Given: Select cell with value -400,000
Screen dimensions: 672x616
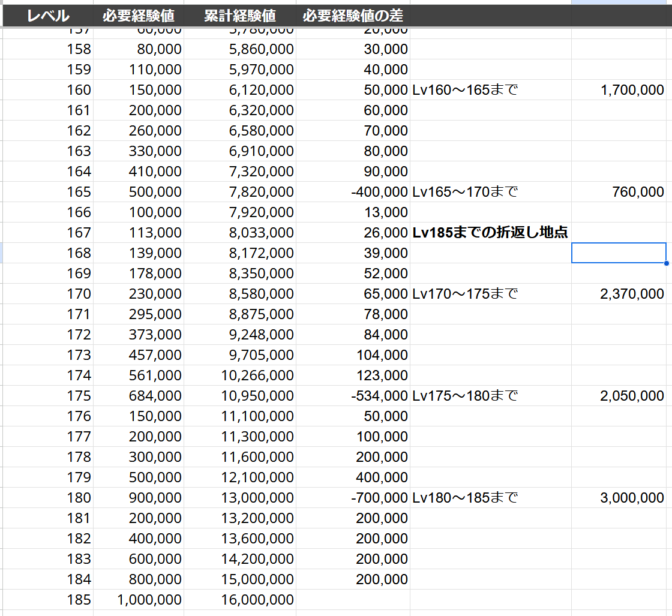Looking at the screenshot, I should (353, 192).
